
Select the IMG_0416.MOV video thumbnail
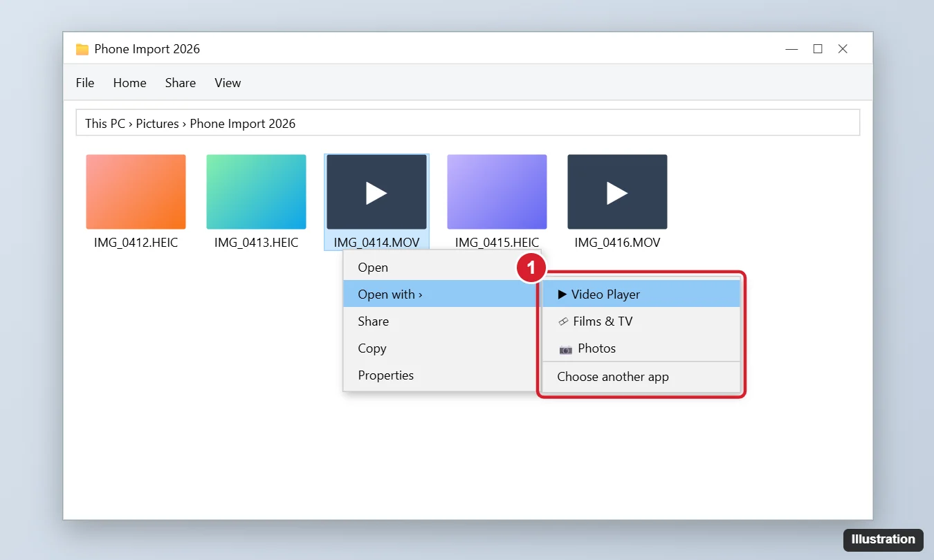point(617,192)
